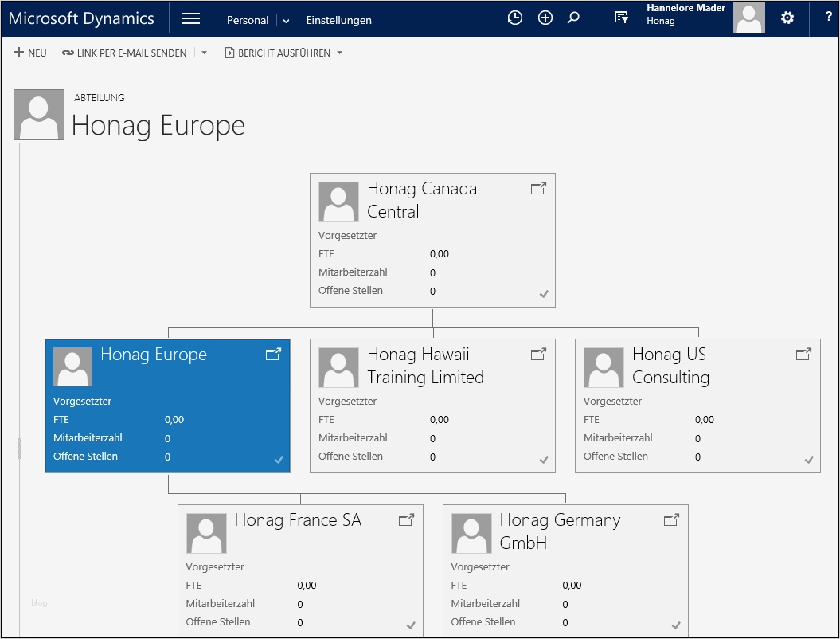840x639 pixels.
Task: Open the settings gear icon
Action: pos(787,18)
